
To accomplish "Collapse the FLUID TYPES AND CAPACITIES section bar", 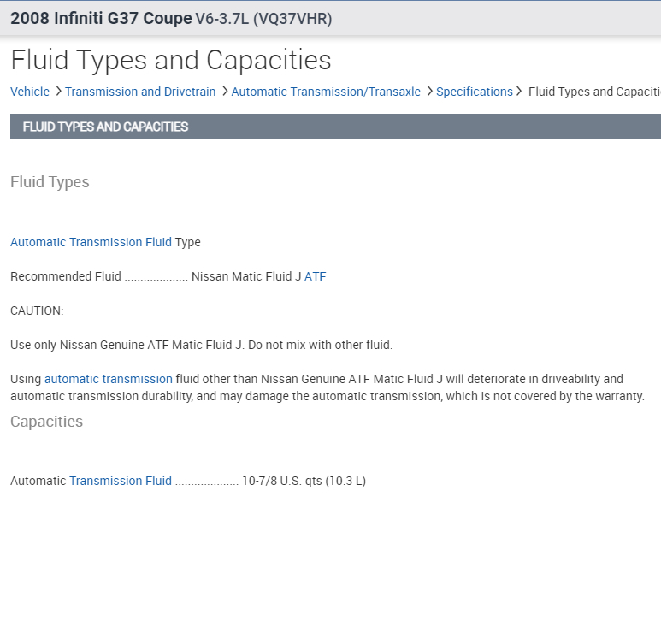I will coord(335,127).
